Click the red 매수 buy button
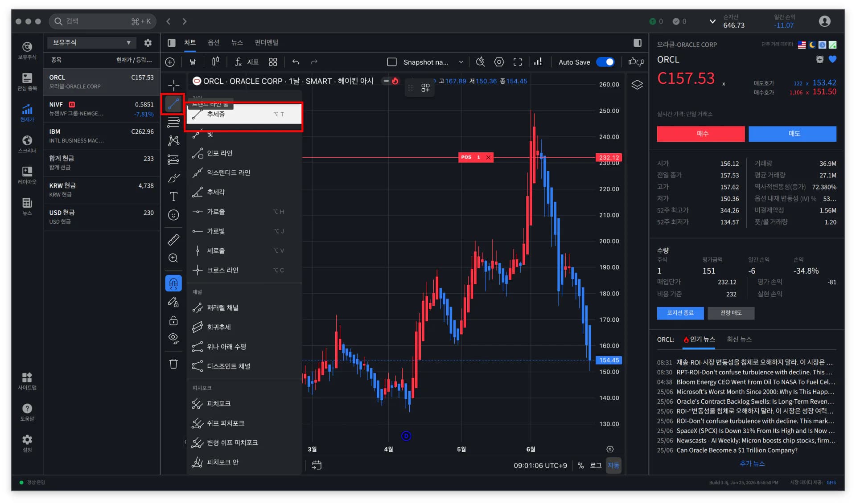 coord(701,134)
